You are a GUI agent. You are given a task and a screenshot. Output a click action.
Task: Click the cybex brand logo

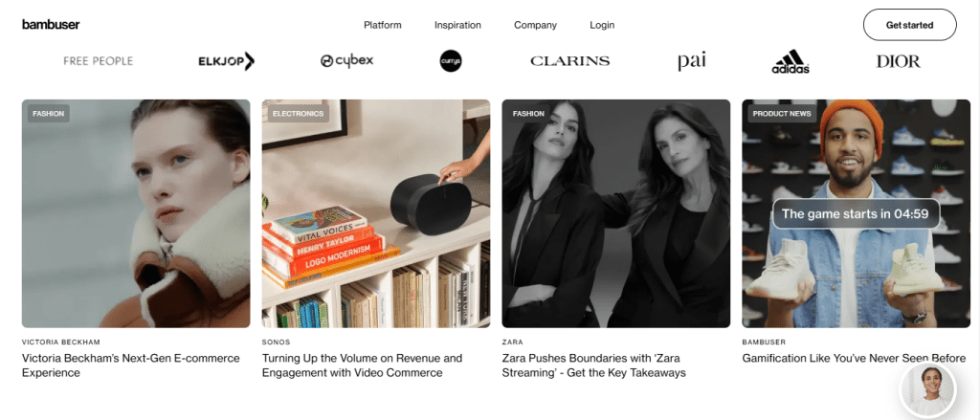pyautogui.click(x=346, y=60)
